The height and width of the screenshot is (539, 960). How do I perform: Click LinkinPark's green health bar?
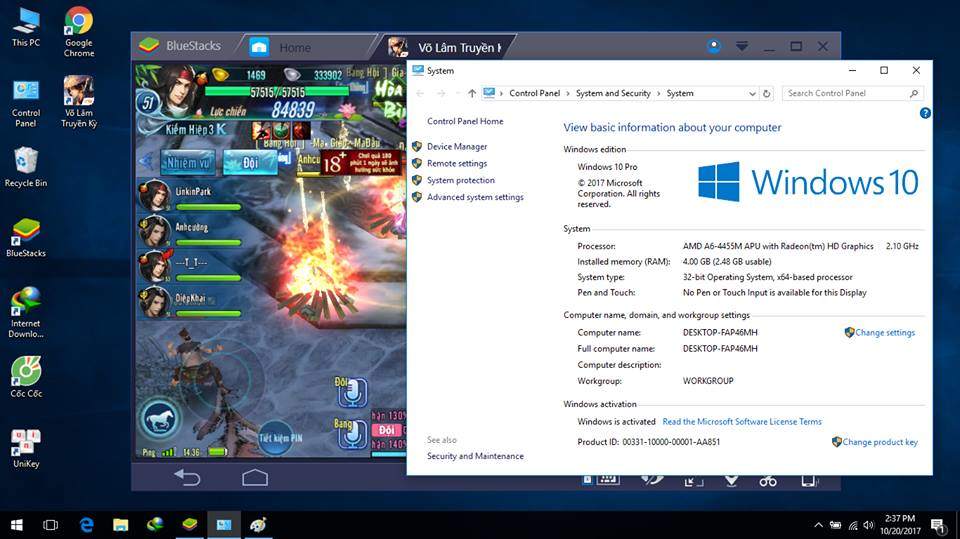pyautogui.click(x=208, y=207)
